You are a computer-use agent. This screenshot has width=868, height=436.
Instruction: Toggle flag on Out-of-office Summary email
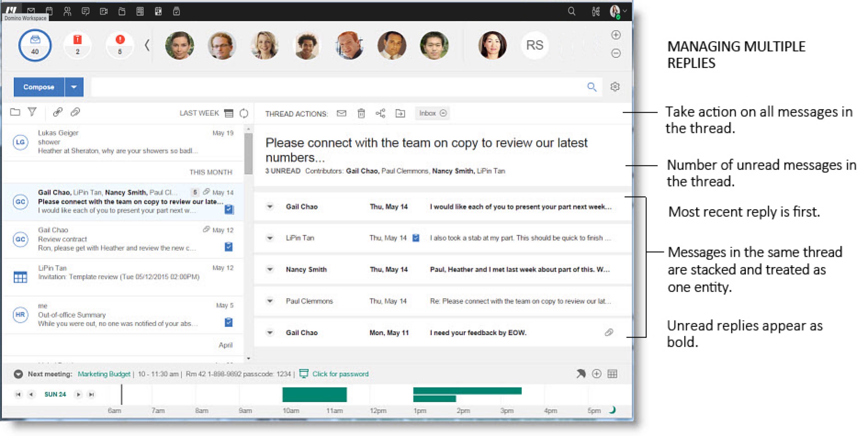229,322
